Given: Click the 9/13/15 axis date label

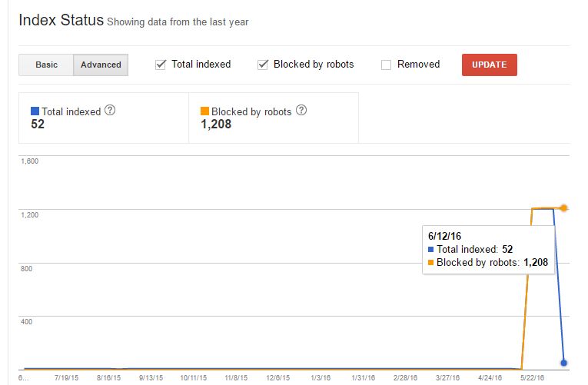Looking at the screenshot, I should point(151,378).
